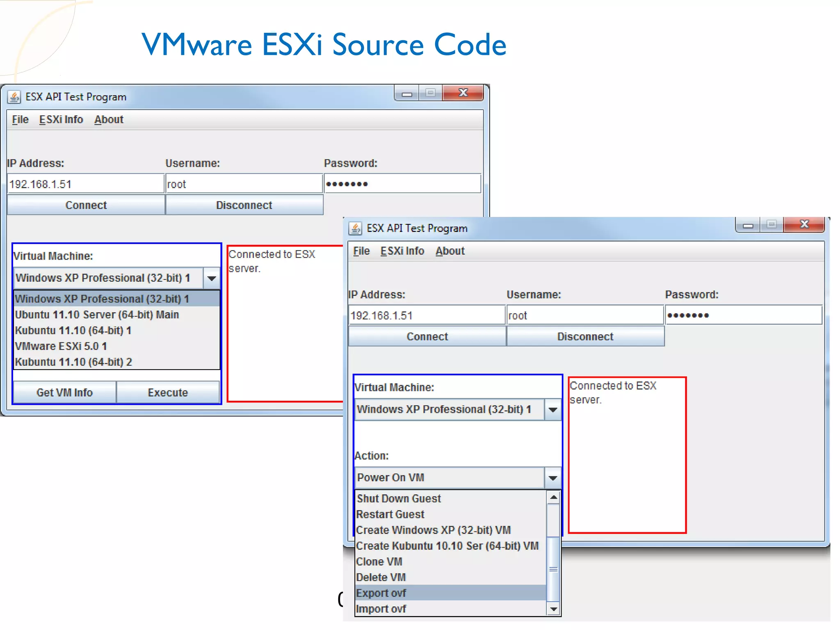Viewport: 840px width, 630px height.
Task: Choose Restart Guest action
Action: click(451, 514)
